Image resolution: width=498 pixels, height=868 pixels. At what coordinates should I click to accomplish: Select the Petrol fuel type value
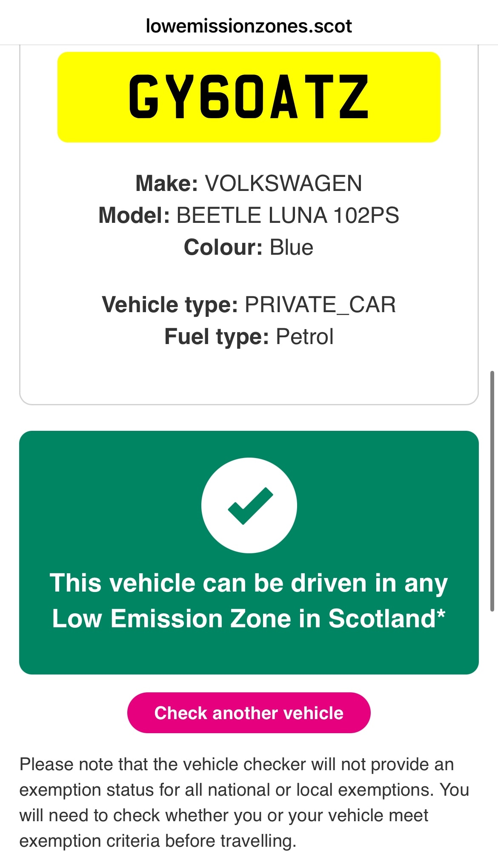point(305,336)
